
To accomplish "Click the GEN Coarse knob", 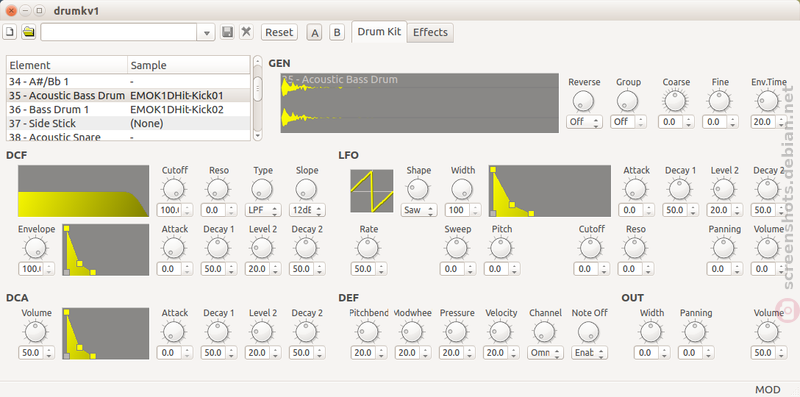I will click(676, 102).
